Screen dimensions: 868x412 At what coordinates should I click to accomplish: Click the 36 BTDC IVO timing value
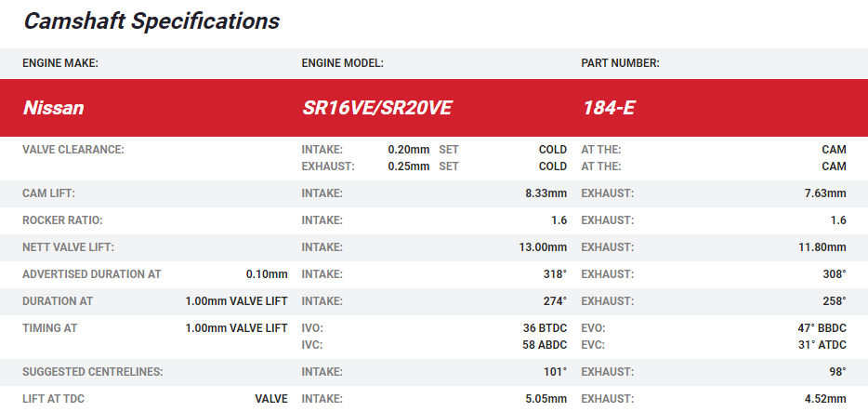[x=545, y=328]
